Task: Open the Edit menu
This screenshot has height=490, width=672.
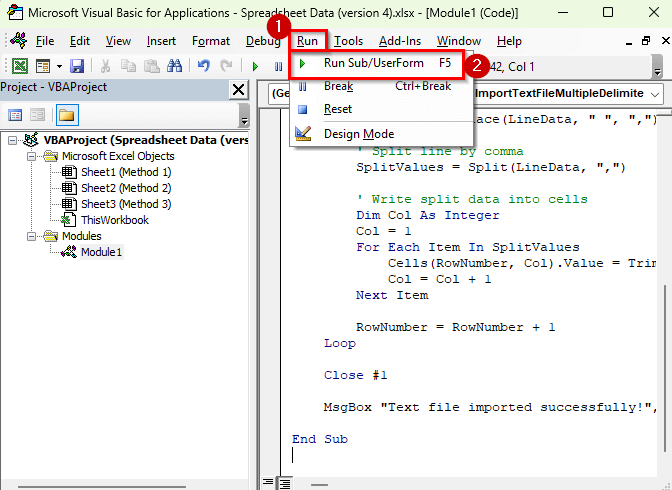Action: tap(80, 41)
